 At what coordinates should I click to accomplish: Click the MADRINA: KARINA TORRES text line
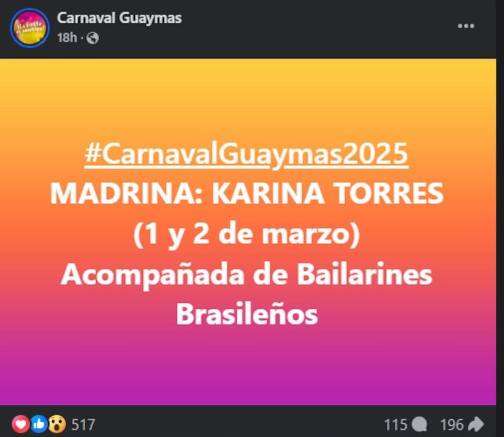click(x=247, y=194)
